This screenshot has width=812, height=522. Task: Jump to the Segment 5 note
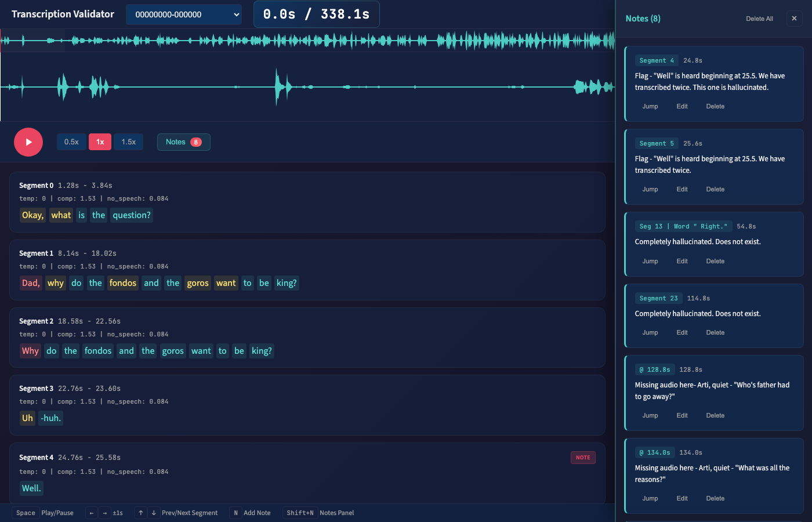[x=650, y=189]
